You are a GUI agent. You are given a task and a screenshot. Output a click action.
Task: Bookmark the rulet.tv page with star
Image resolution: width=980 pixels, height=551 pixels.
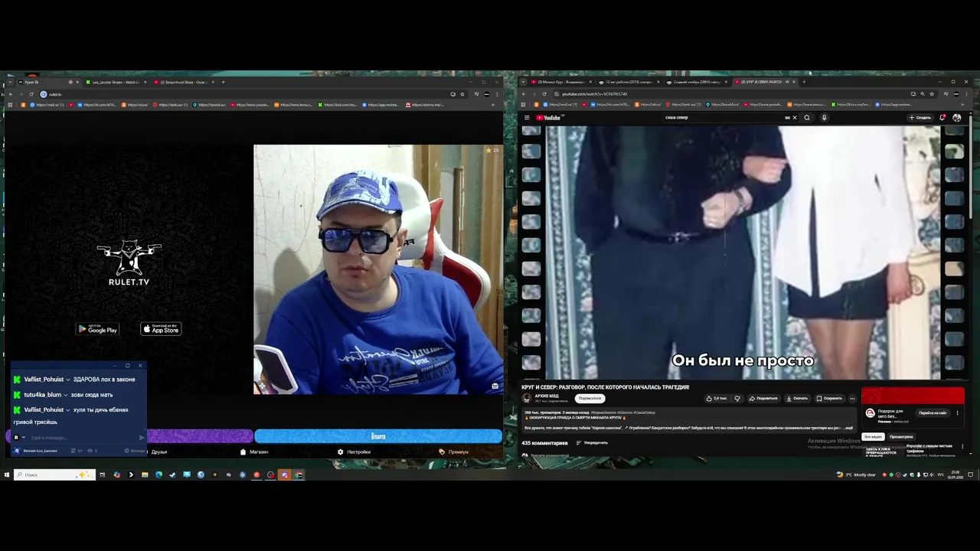462,94
